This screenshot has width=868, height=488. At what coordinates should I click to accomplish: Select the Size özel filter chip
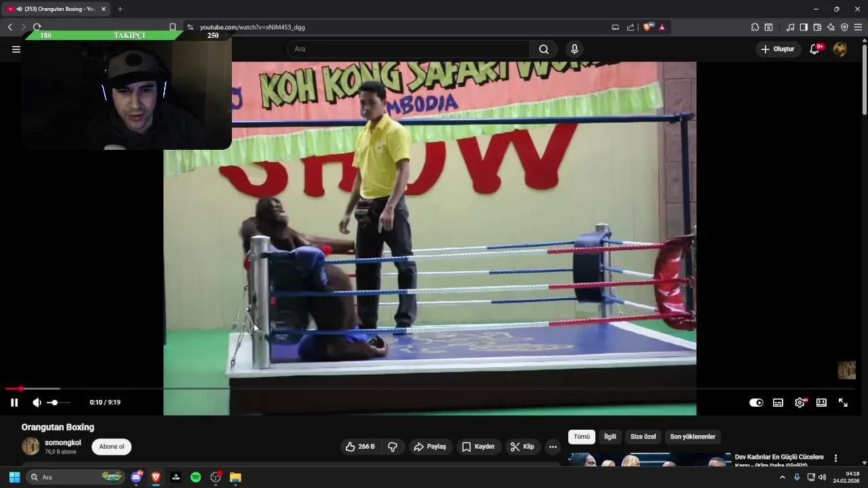(x=644, y=436)
